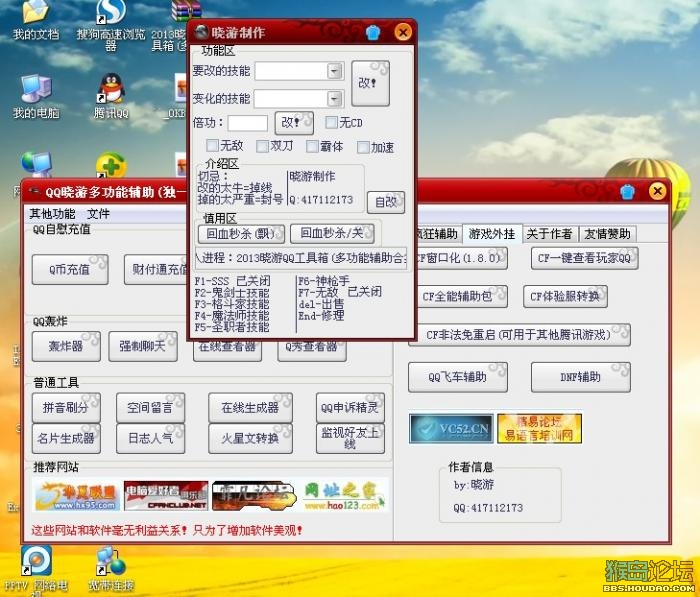Click the 自改 button
The height and width of the screenshot is (597, 700).
pos(386,202)
